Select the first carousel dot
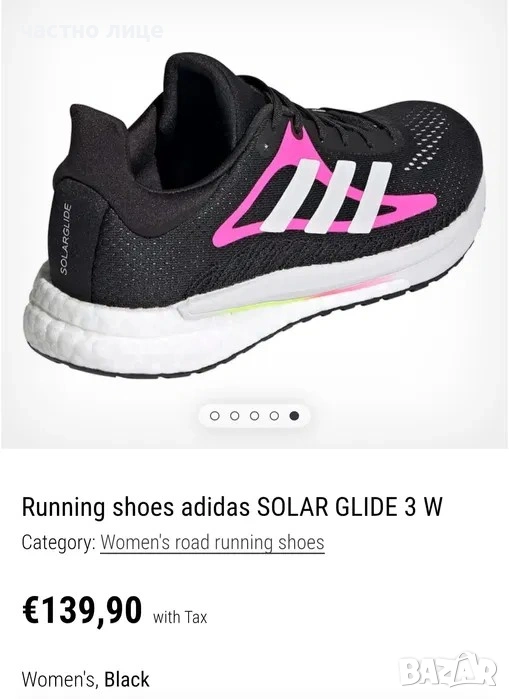Viewport: 509px width, 699px height. click(x=215, y=416)
